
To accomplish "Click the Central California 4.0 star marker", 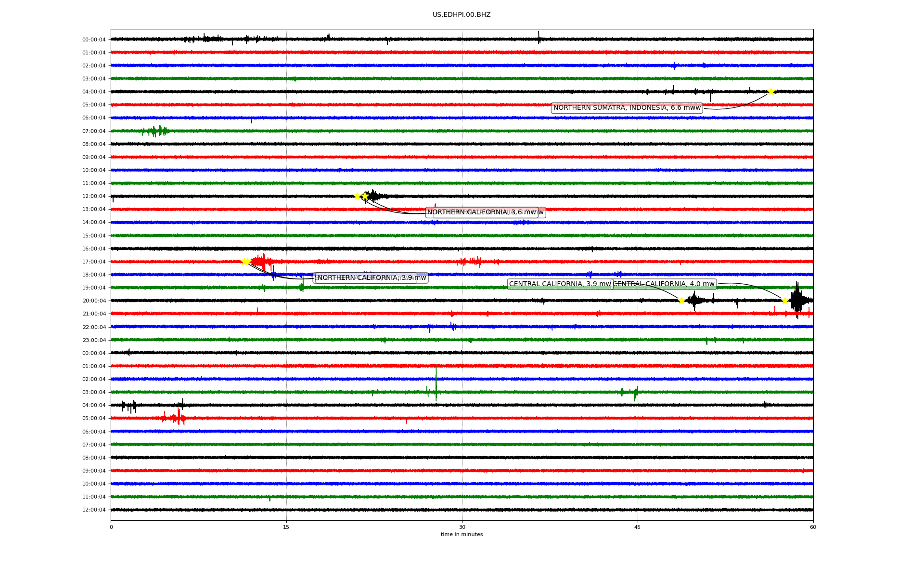I will tap(785, 301).
